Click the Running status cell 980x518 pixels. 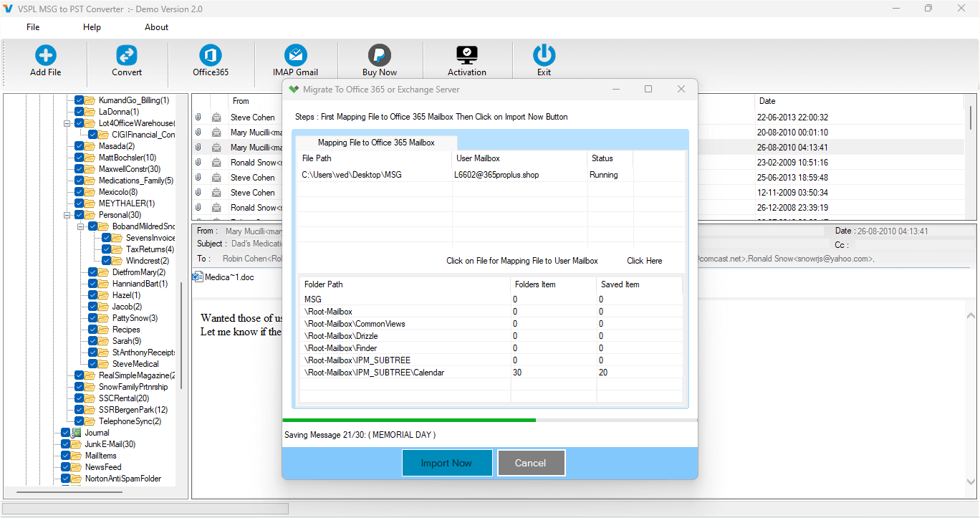coord(603,175)
